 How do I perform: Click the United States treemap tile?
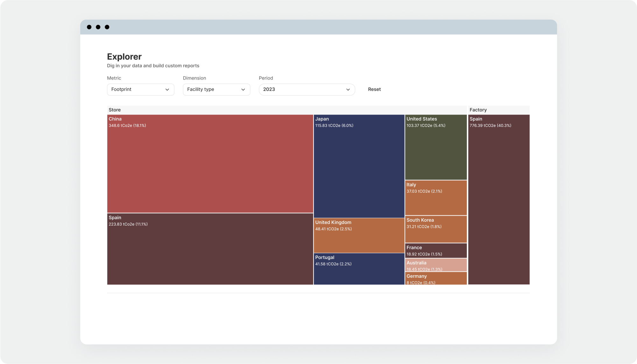[435, 147]
